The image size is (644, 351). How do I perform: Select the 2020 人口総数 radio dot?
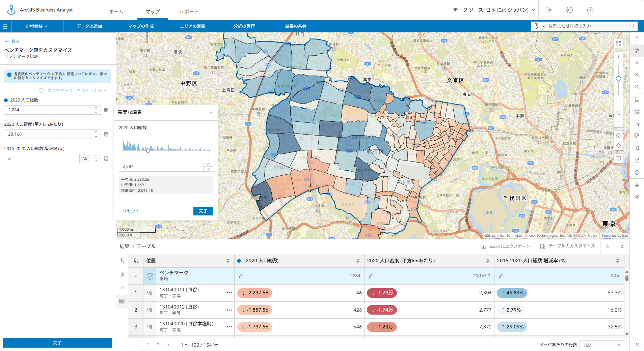(x=6, y=100)
